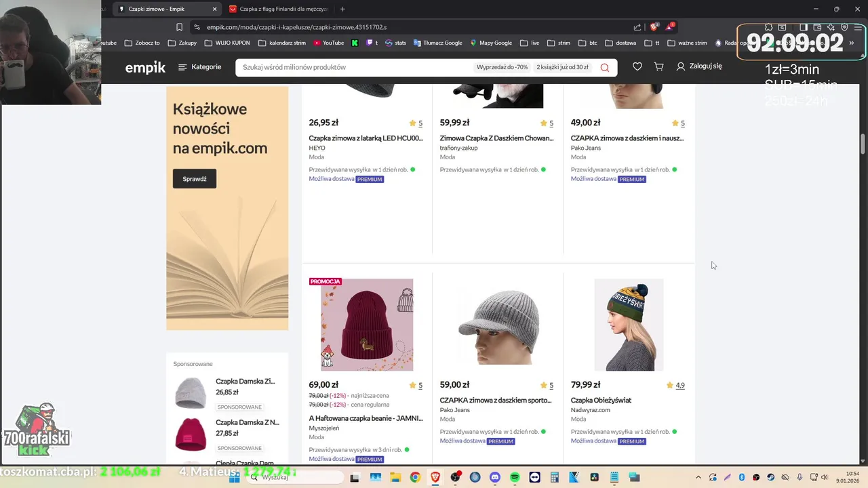Click the bookmark page icon in address bar
The image size is (868, 488).
click(179, 27)
